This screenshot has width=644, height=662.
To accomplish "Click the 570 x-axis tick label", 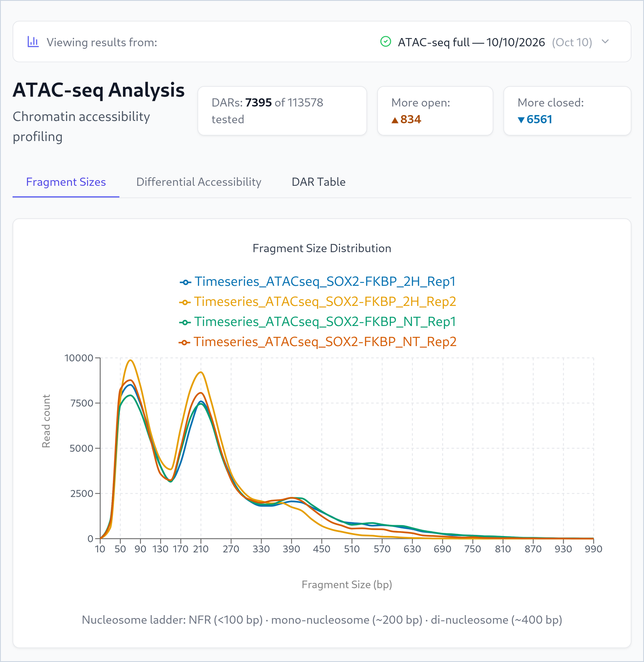I will pyautogui.click(x=382, y=549).
